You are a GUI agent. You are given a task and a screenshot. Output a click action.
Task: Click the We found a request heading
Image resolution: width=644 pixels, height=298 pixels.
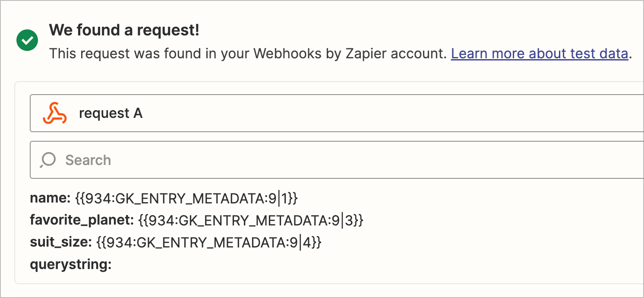124,30
